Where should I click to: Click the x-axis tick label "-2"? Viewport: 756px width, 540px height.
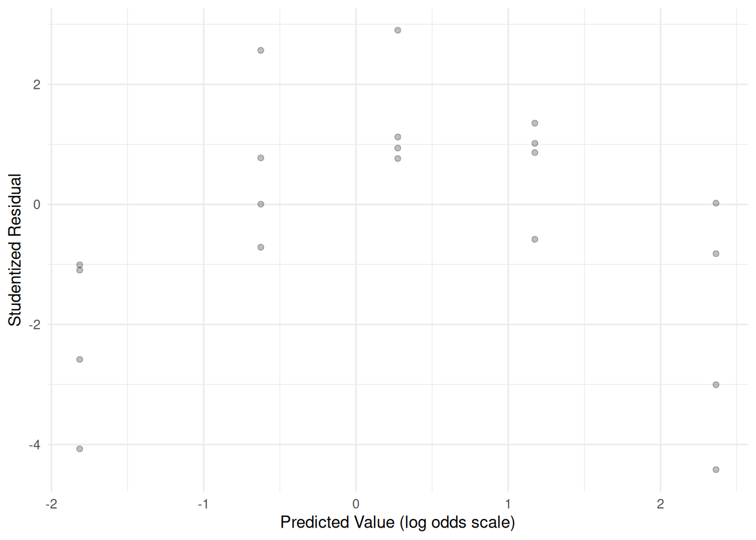pos(51,504)
